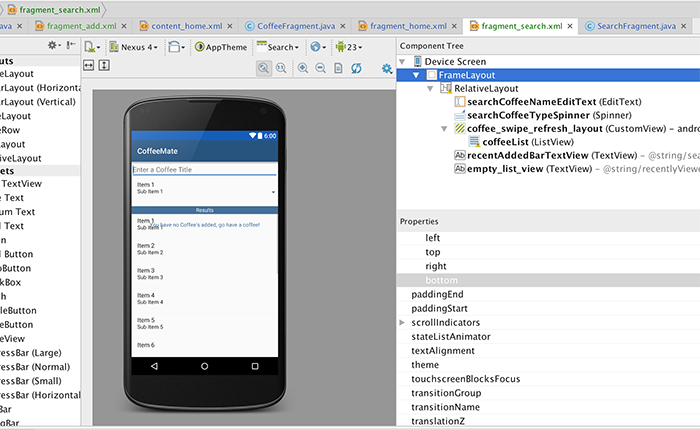The height and width of the screenshot is (430, 700).
Task: Tap the back button in phone preview
Action: [154, 366]
